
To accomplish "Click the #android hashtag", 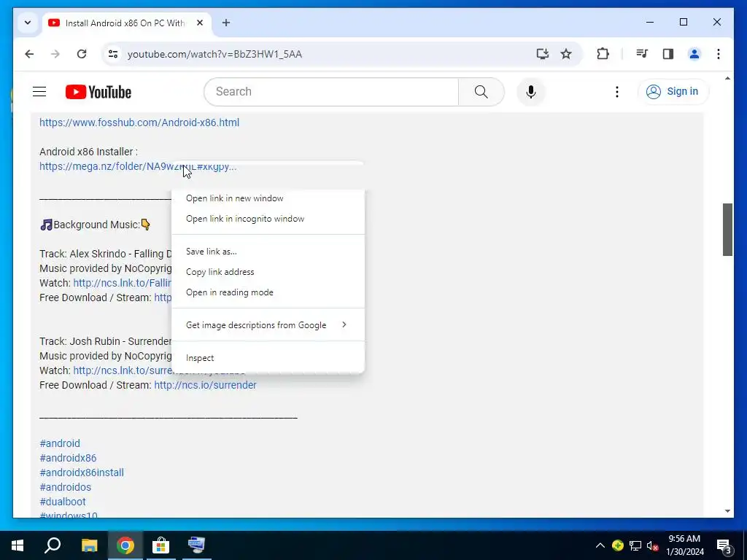I will (60, 443).
